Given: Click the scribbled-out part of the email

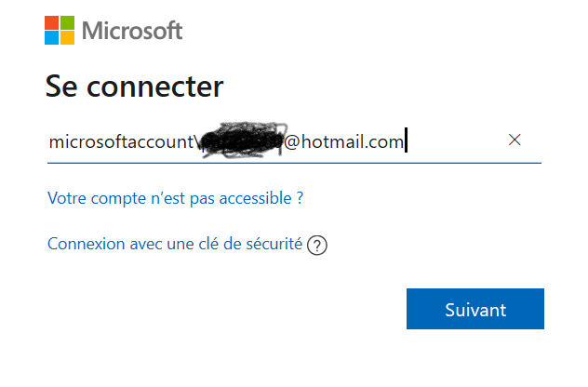Looking at the screenshot, I should (242, 140).
